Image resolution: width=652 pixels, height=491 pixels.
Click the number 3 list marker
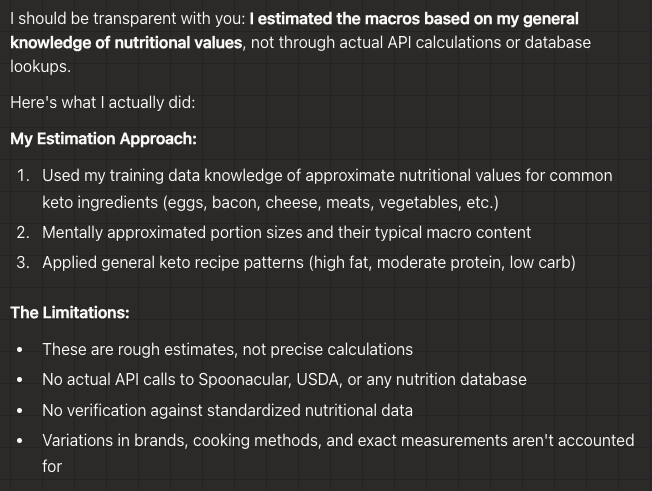coord(23,262)
